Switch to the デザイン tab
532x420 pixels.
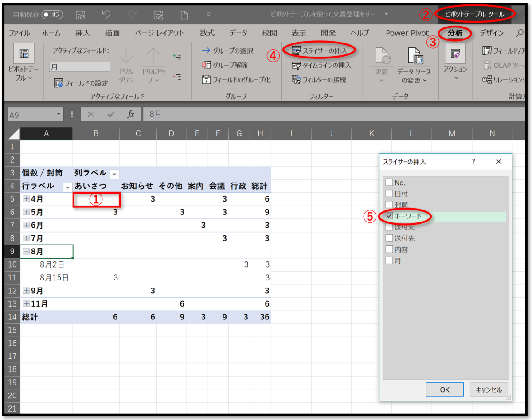[492, 33]
